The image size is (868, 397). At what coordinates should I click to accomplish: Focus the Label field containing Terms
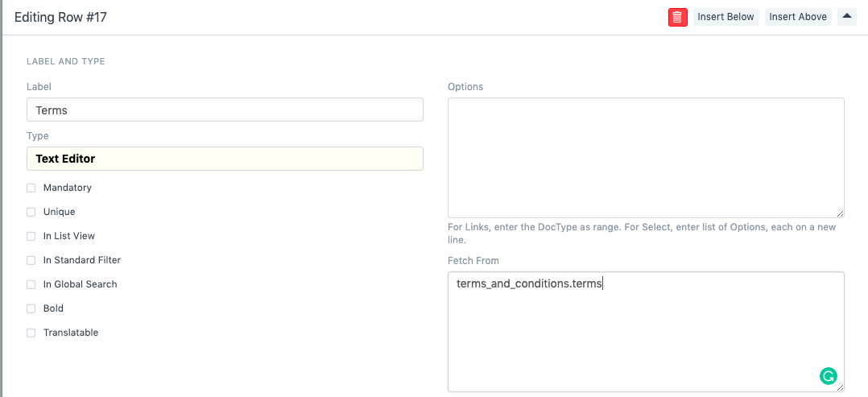[x=225, y=110]
